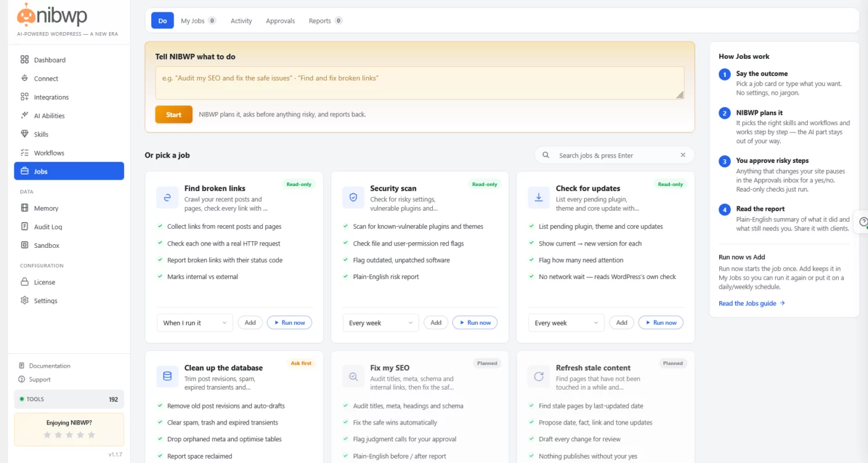Open schedule dropdown on Security scan card
Viewport: 868px width, 463px height.
click(x=381, y=323)
